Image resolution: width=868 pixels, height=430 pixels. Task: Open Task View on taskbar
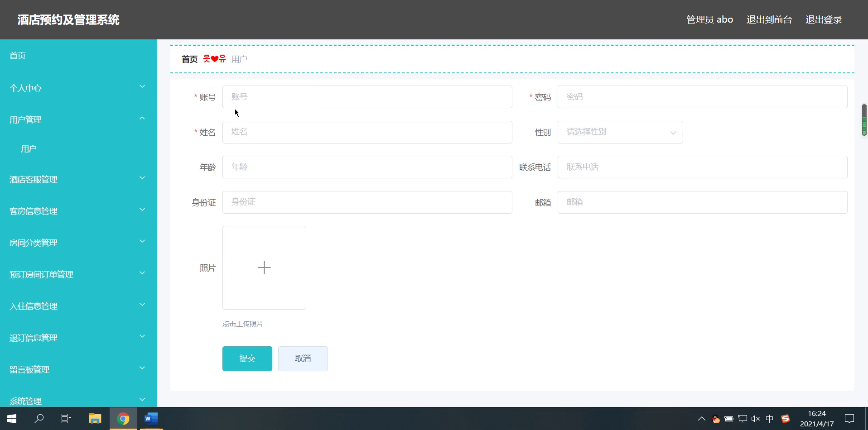(66, 419)
